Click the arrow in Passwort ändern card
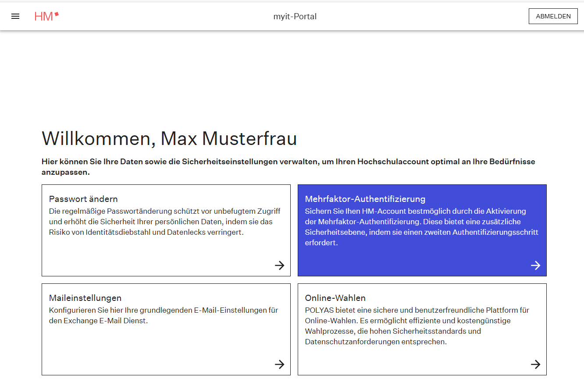 tap(279, 265)
